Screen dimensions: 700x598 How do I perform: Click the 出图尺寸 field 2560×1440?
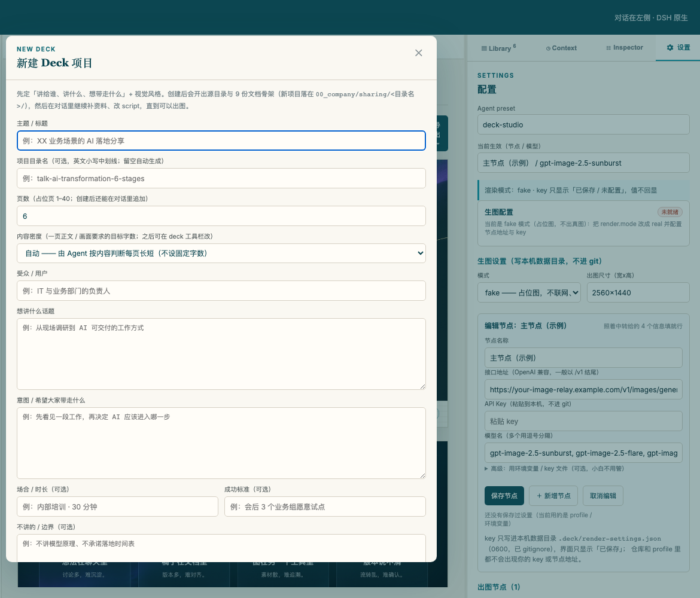638,293
